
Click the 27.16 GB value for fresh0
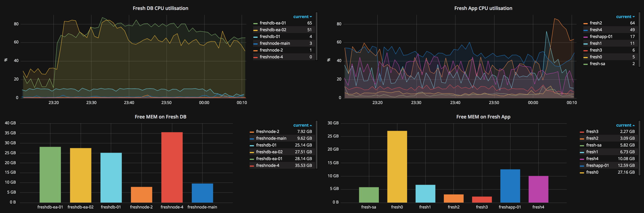click(626, 172)
